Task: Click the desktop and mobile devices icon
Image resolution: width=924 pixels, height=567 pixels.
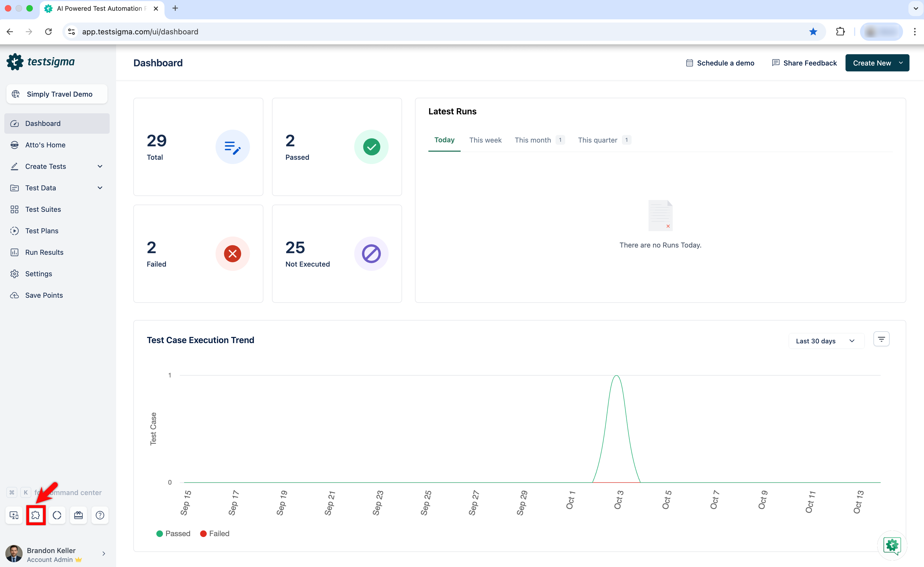Action: point(14,515)
